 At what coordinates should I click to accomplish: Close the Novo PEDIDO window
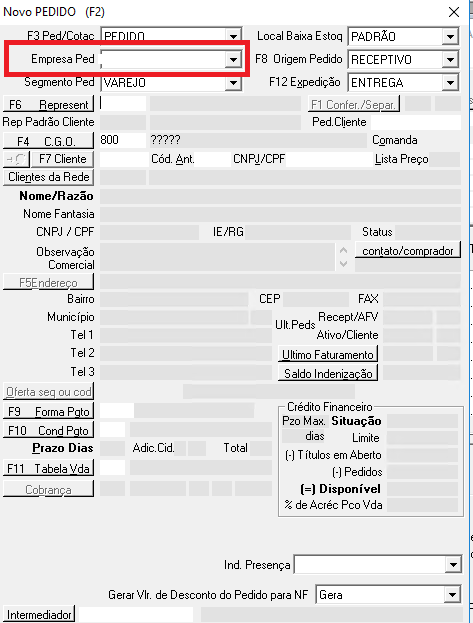(x=454, y=12)
